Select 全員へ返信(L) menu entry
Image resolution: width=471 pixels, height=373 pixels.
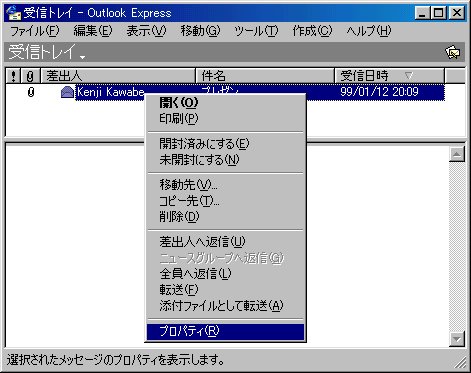226,274
